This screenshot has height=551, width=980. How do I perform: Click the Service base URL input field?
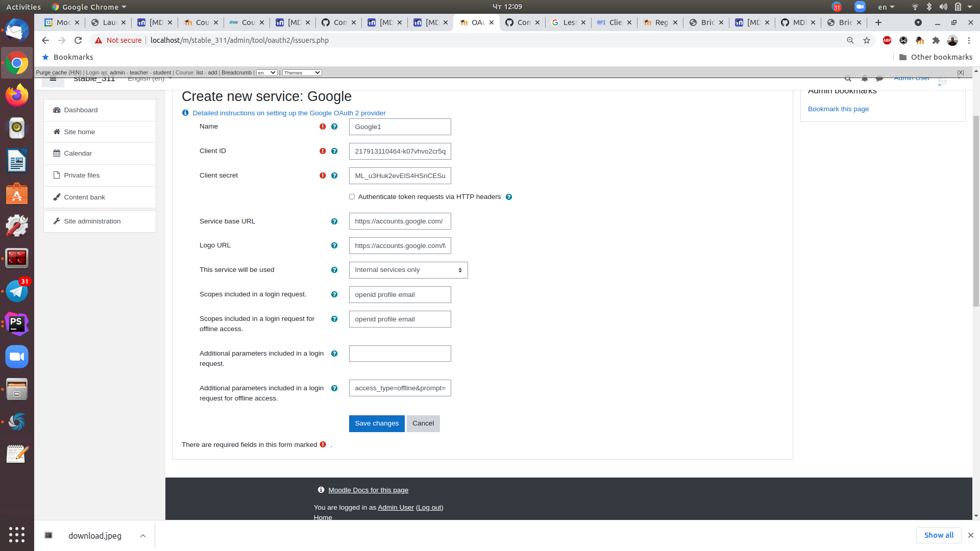click(400, 221)
